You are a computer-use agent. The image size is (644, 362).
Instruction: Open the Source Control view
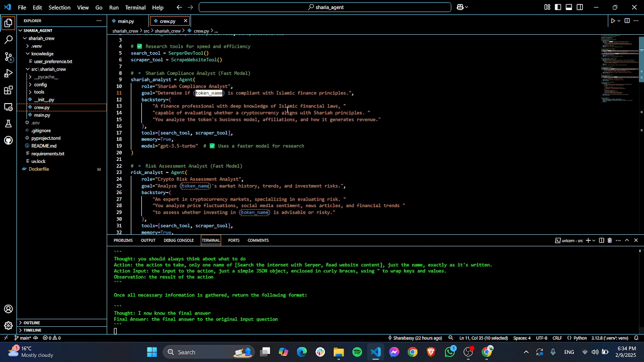8,56
